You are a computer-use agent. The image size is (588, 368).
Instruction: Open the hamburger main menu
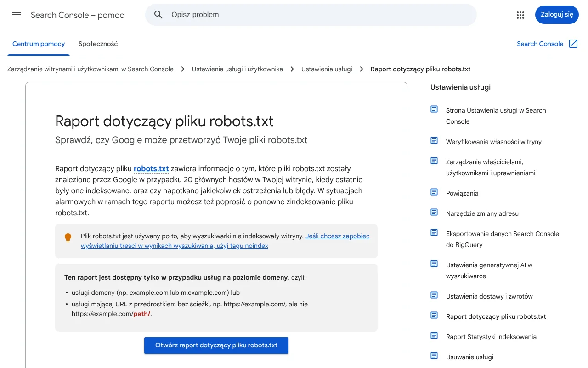click(x=17, y=15)
